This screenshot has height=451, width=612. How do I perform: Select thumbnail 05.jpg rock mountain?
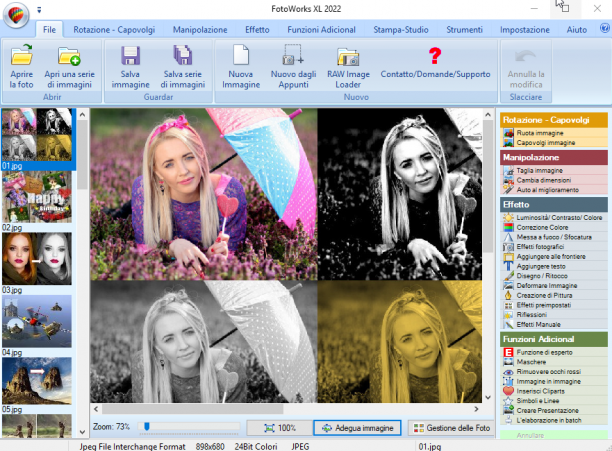pyautogui.click(x=37, y=381)
